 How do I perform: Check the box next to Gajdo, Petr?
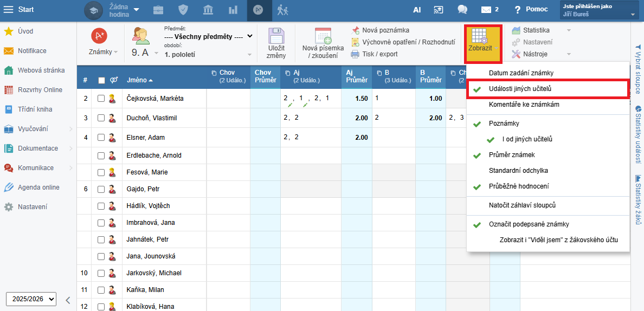click(x=101, y=189)
